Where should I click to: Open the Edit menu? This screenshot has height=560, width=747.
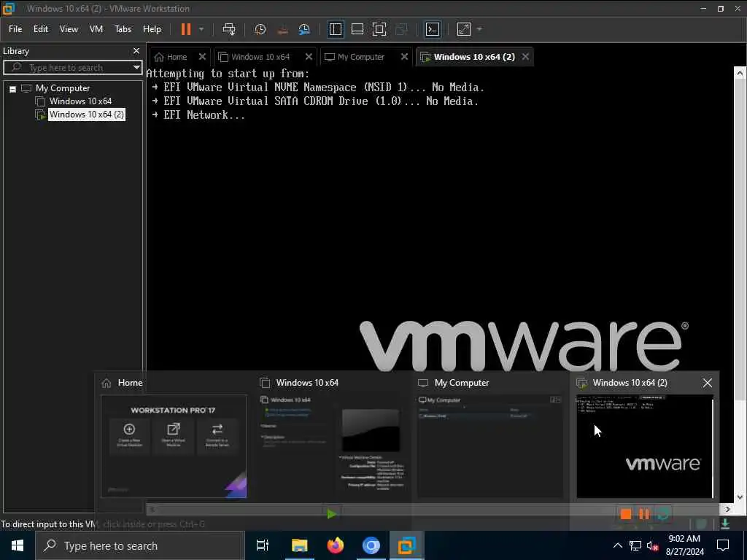tap(41, 29)
